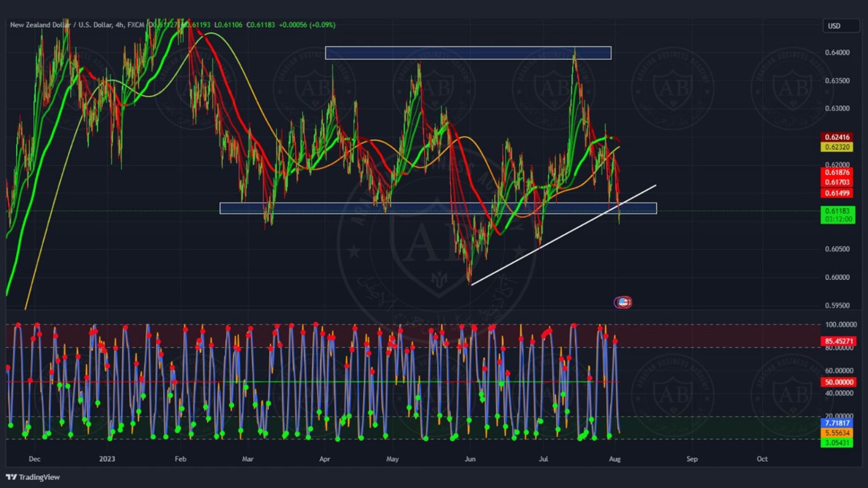Screen dimensions: 868x488
Task: Click the red 0.61499 price label
Action: [x=837, y=193]
